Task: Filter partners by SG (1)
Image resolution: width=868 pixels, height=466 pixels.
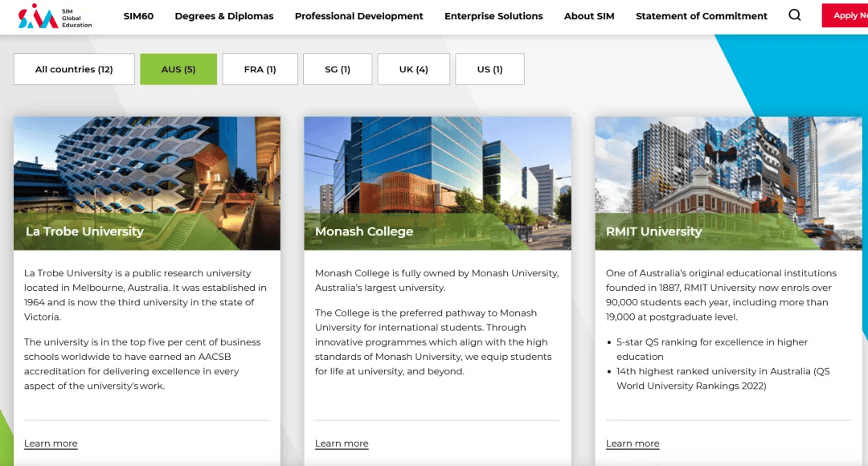Action: [x=338, y=69]
